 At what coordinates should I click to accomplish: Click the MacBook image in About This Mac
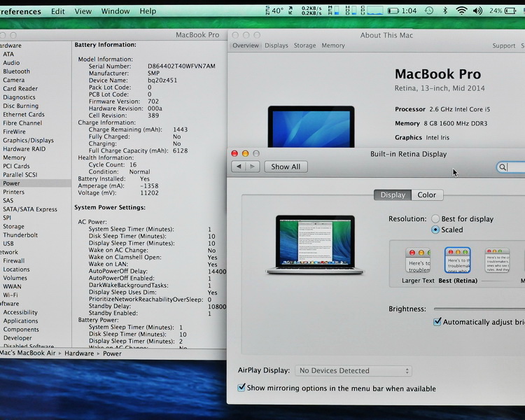311,127
